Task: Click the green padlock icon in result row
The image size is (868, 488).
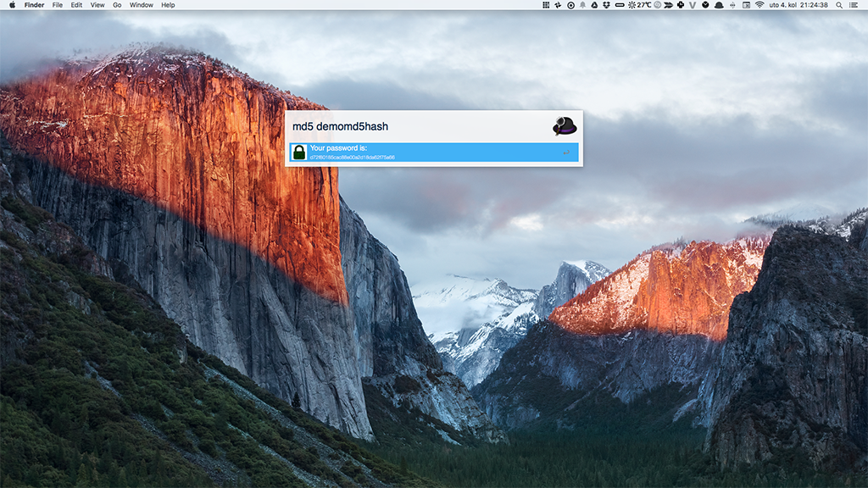Action: coord(298,152)
